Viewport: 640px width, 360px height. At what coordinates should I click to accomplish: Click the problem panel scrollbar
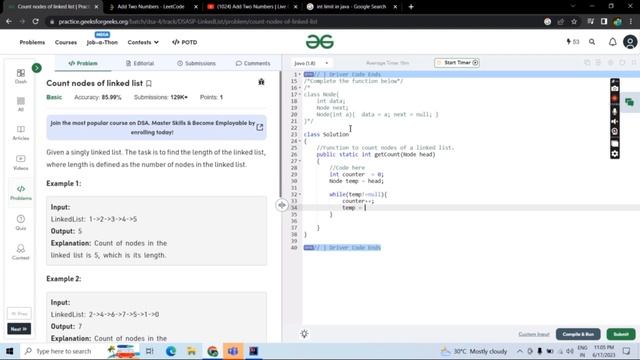pos(280,135)
